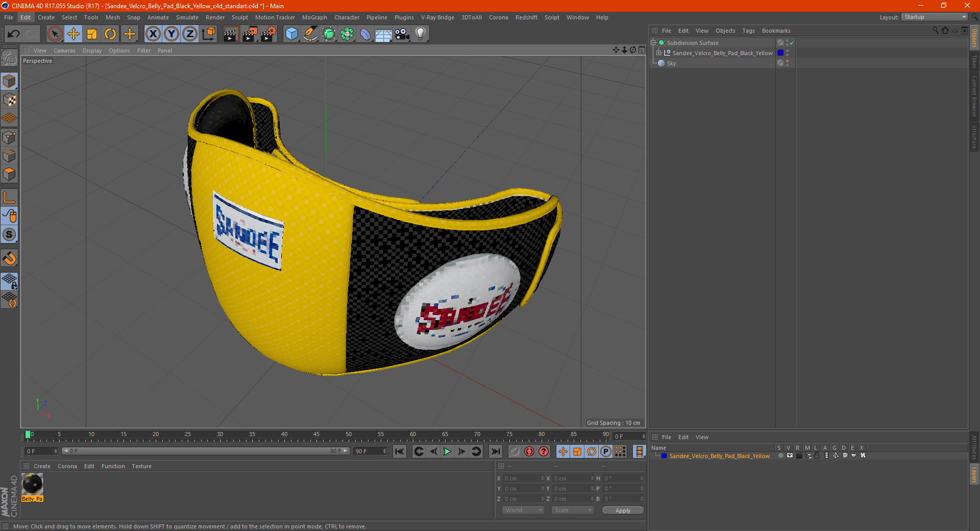
Task: Open the spline Pen tool
Action: (x=310, y=34)
